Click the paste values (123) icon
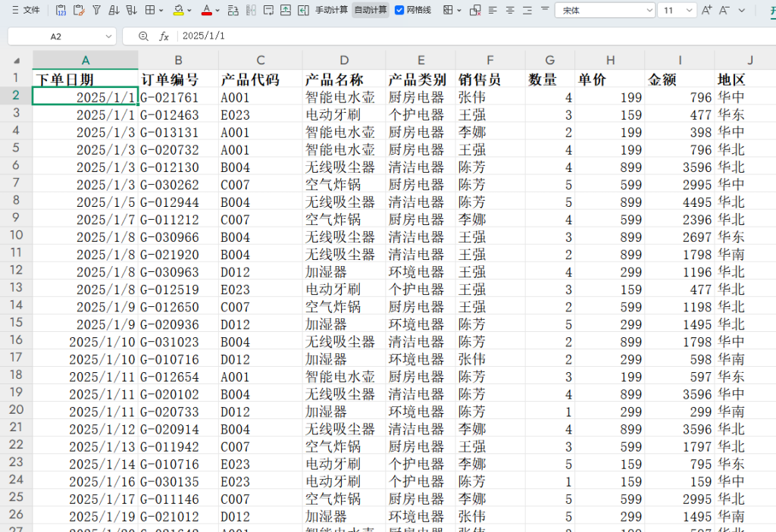The height and width of the screenshot is (532, 776). point(61,10)
